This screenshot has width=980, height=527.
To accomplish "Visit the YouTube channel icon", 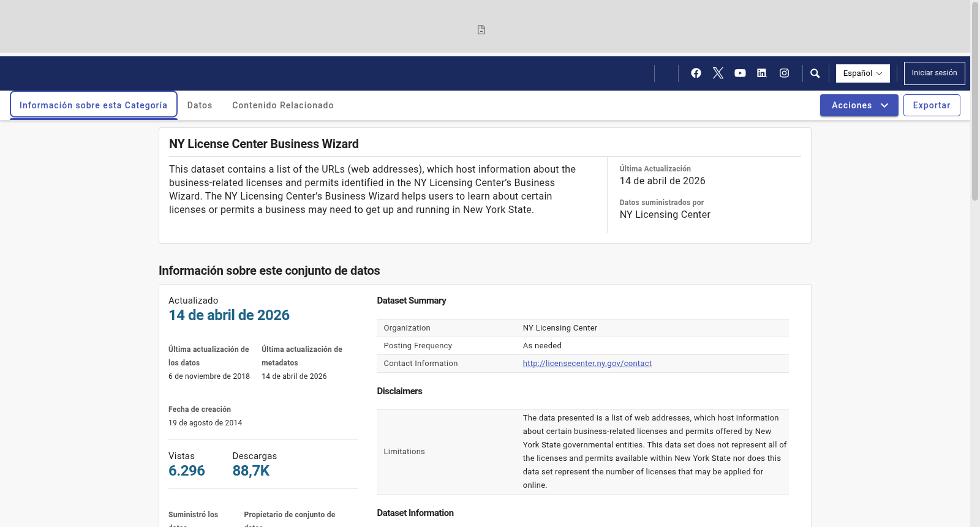I will coord(740,73).
